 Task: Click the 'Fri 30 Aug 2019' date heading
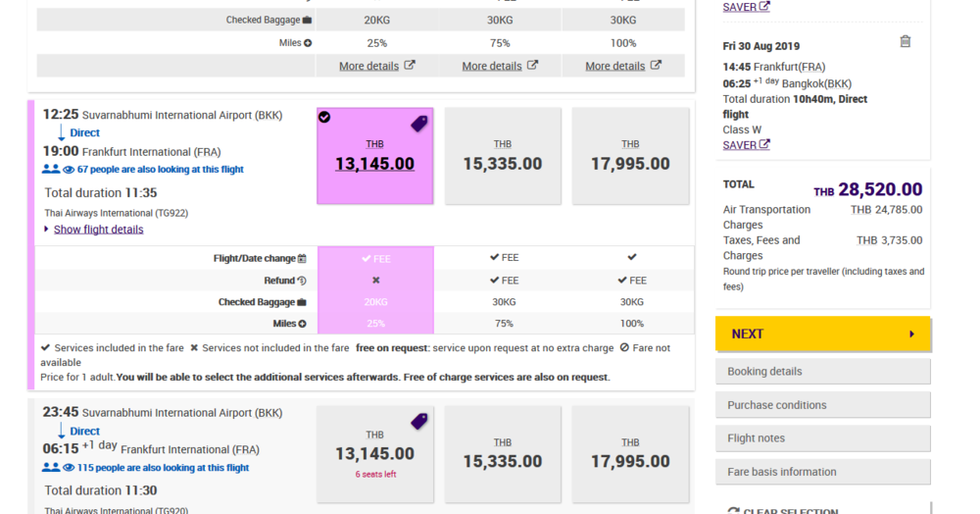coord(761,46)
